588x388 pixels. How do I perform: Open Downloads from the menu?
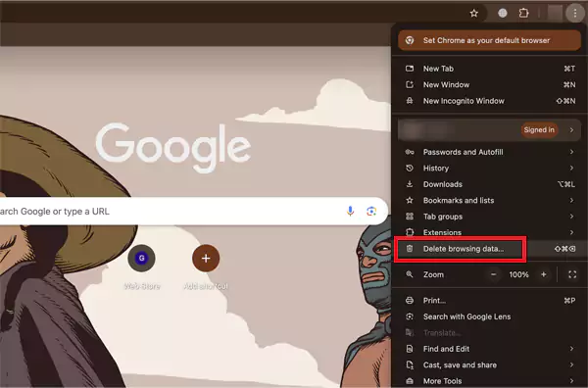489,184
